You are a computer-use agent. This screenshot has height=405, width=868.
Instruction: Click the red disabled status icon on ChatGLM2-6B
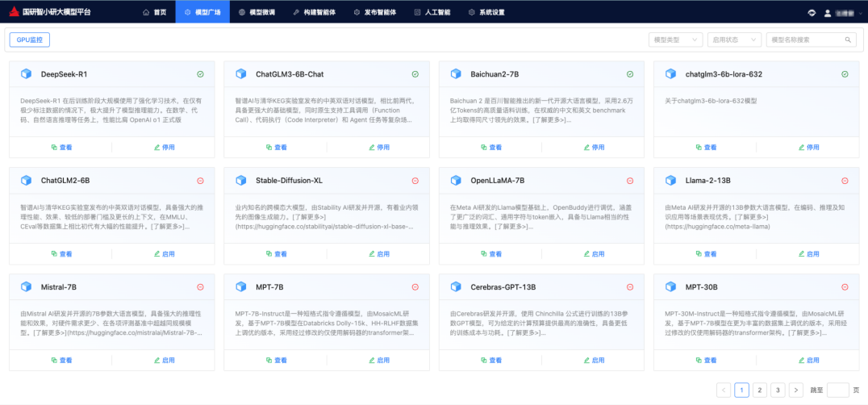click(200, 181)
